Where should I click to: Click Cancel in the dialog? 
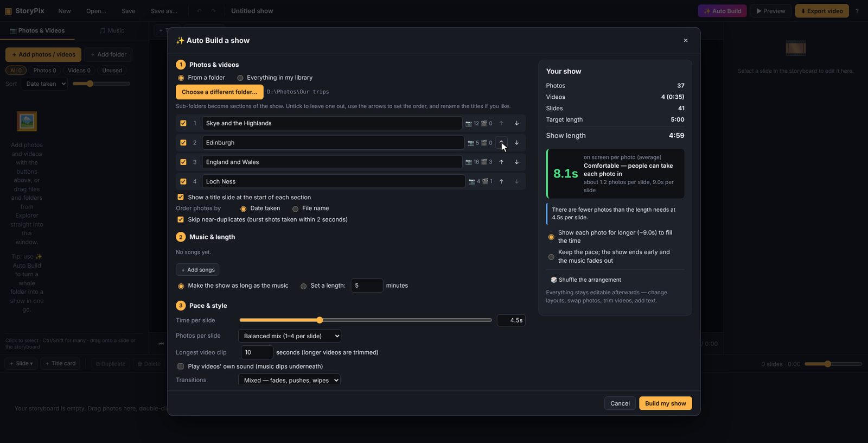620,403
